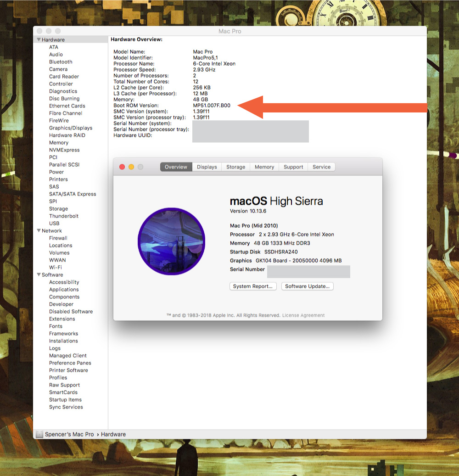Open System Report button
The image size is (459, 476).
[x=253, y=286]
